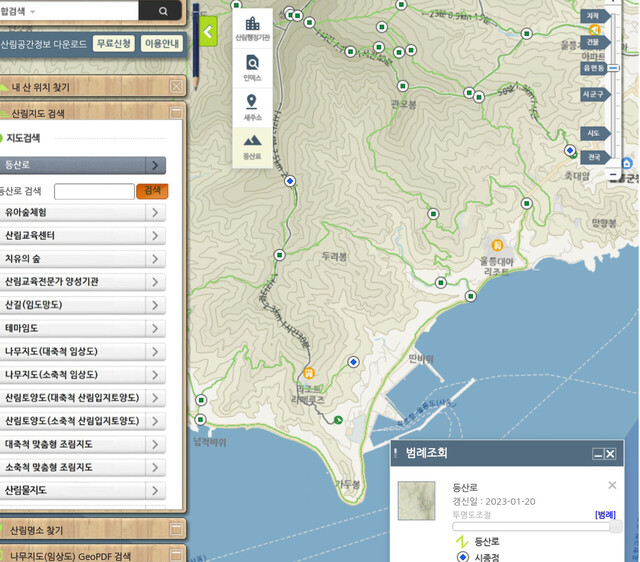The width and height of the screenshot is (640, 562).
Task: Click the 투명도조절 slider track
Action: 532,526
